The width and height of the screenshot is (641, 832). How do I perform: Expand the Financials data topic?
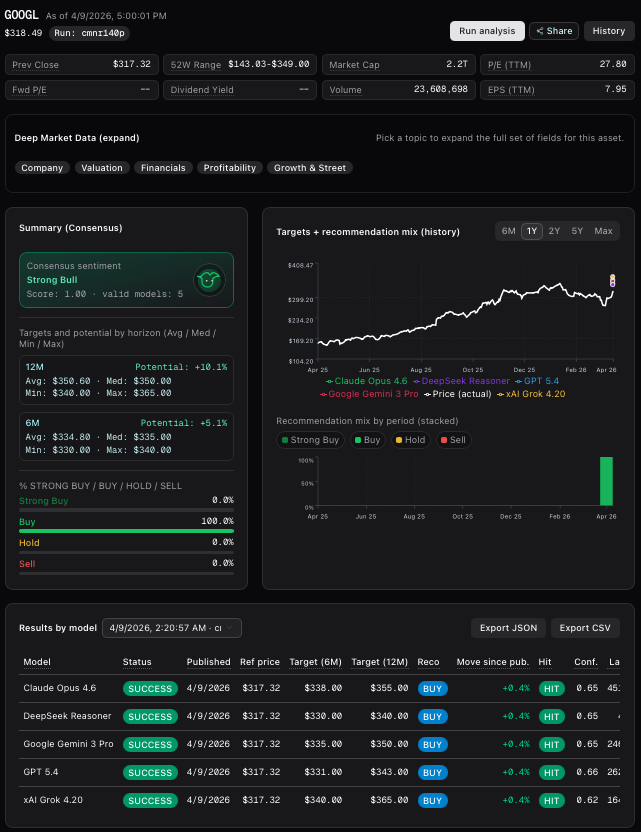pos(163,168)
